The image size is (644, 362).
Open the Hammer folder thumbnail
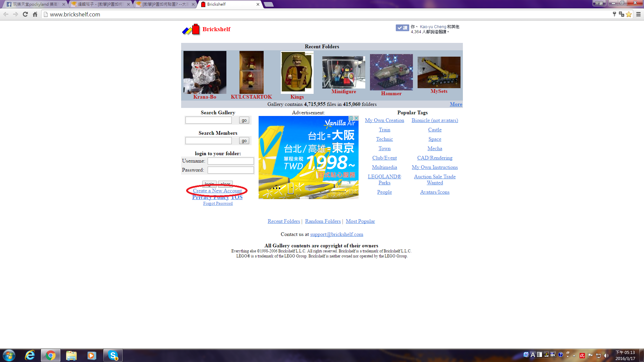(x=391, y=72)
